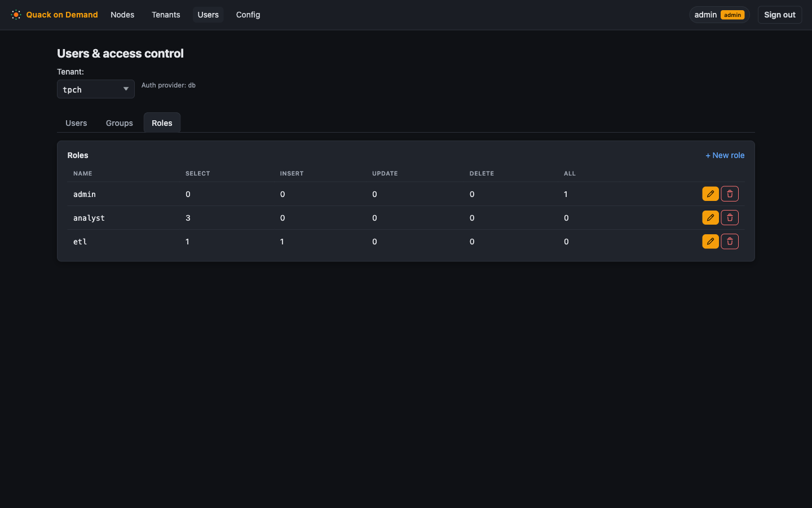
Task: Open the Config page
Action: coord(248,15)
